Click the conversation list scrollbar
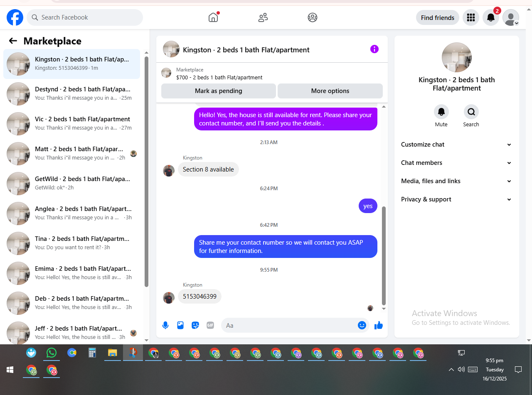The image size is (532, 395). 146,172
